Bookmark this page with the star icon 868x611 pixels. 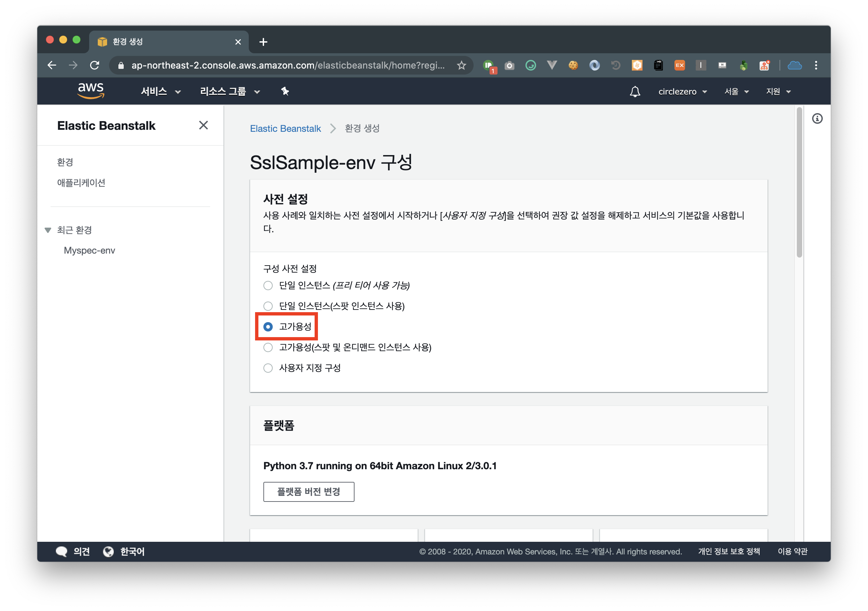pyautogui.click(x=461, y=66)
